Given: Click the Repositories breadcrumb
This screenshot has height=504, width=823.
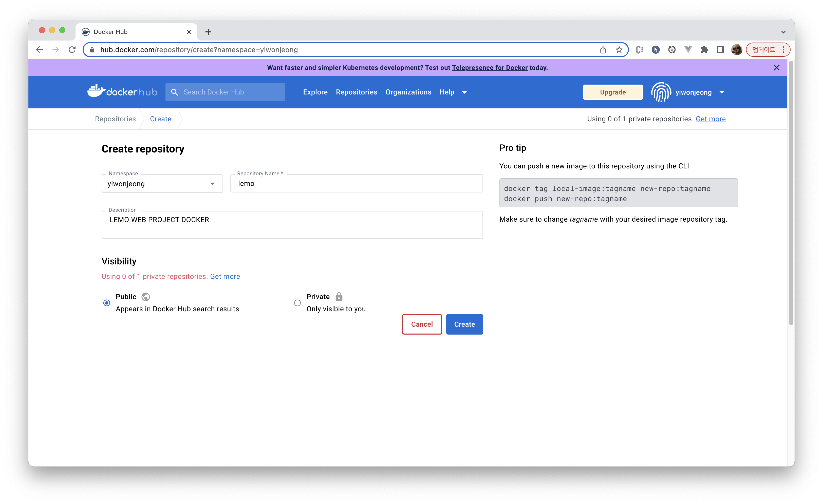Looking at the screenshot, I should pos(115,119).
